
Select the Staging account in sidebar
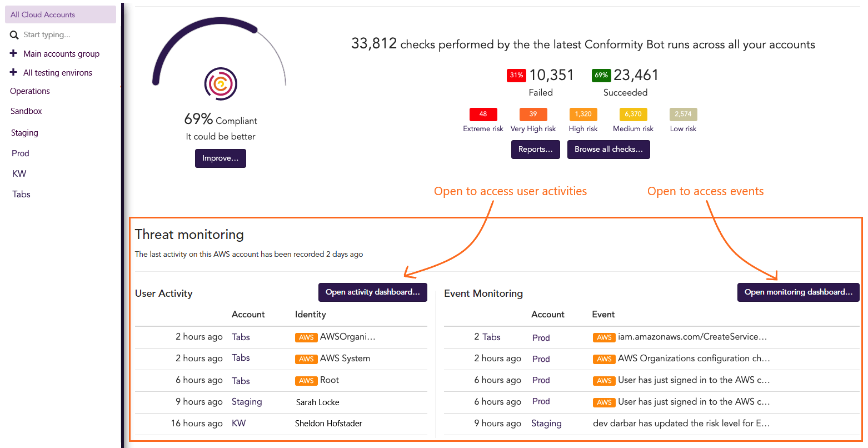(x=24, y=133)
